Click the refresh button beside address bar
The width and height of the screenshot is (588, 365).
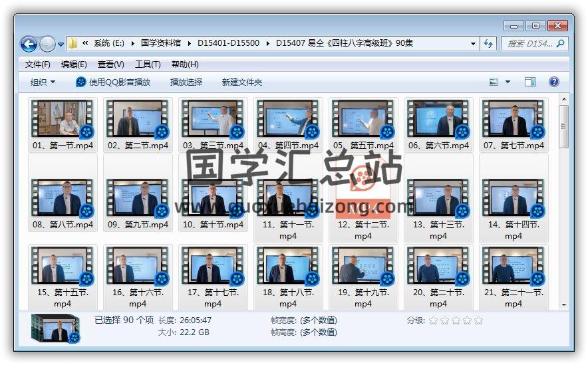coord(488,43)
